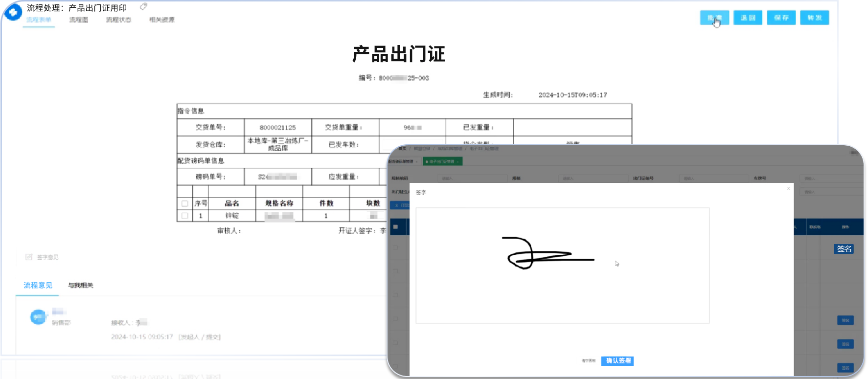Click inside the signature drawing canvas
Image resolution: width=868 pixels, height=379 pixels.
click(562, 293)
